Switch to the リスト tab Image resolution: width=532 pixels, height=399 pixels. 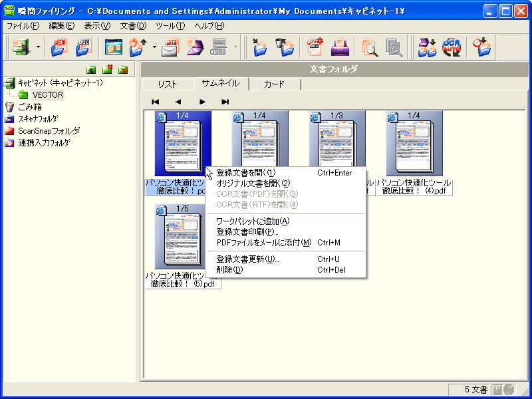tap(167, 84)
